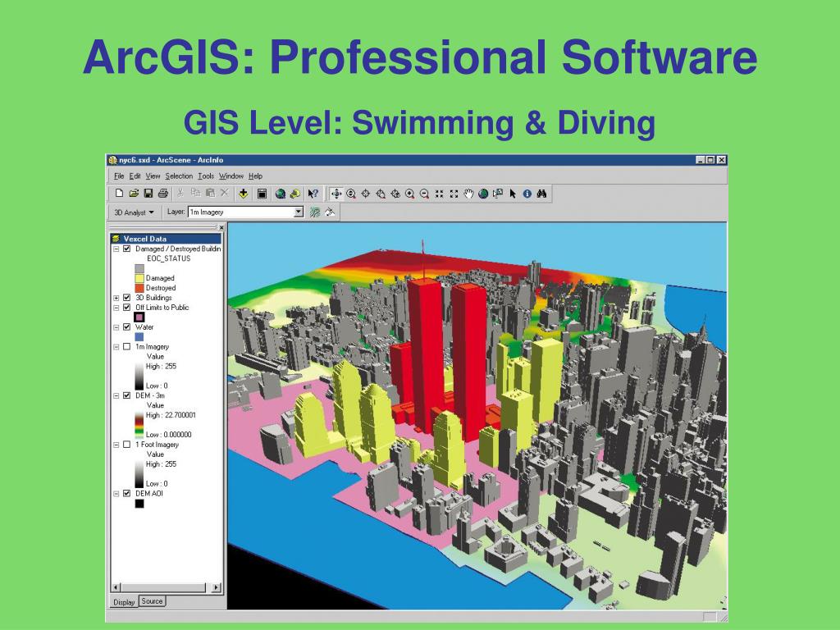The image size is (840, 630).
Task: Uncheck the 3D Buildings layer
Action: [x=127, y=297]
